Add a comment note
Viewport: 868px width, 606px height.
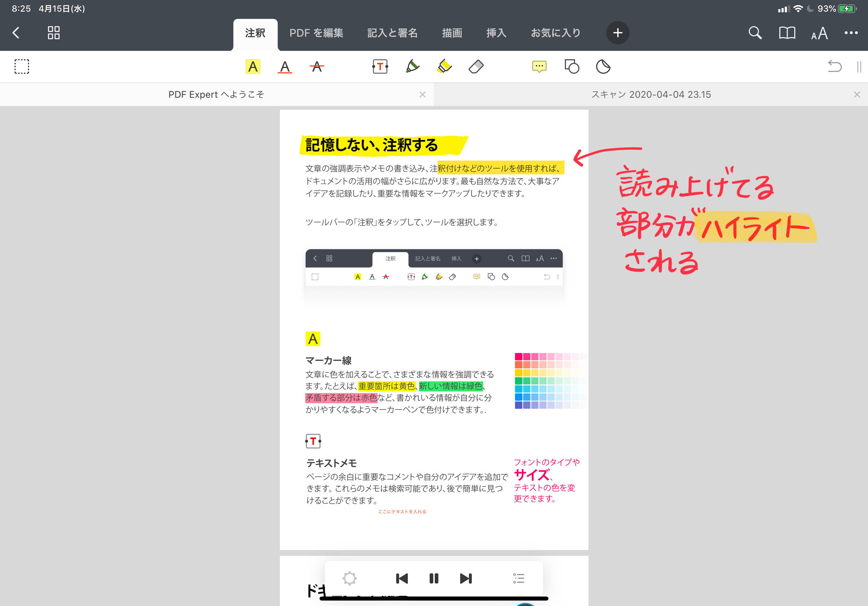pos(539,66)
